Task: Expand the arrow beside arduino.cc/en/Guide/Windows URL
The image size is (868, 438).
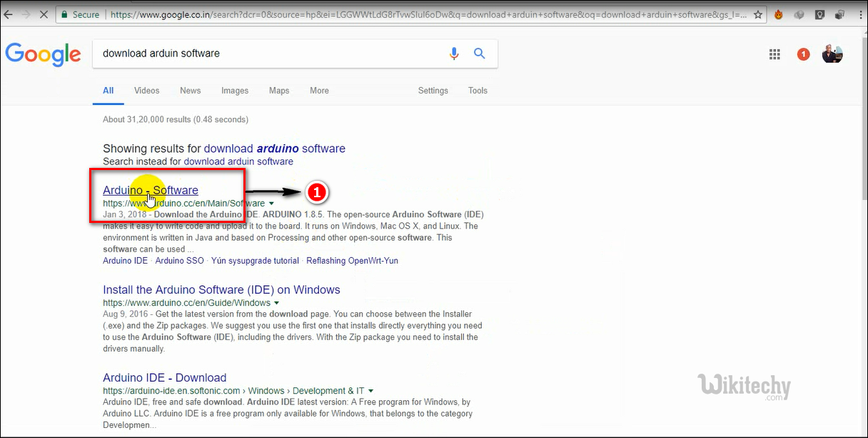Action: 277,303
